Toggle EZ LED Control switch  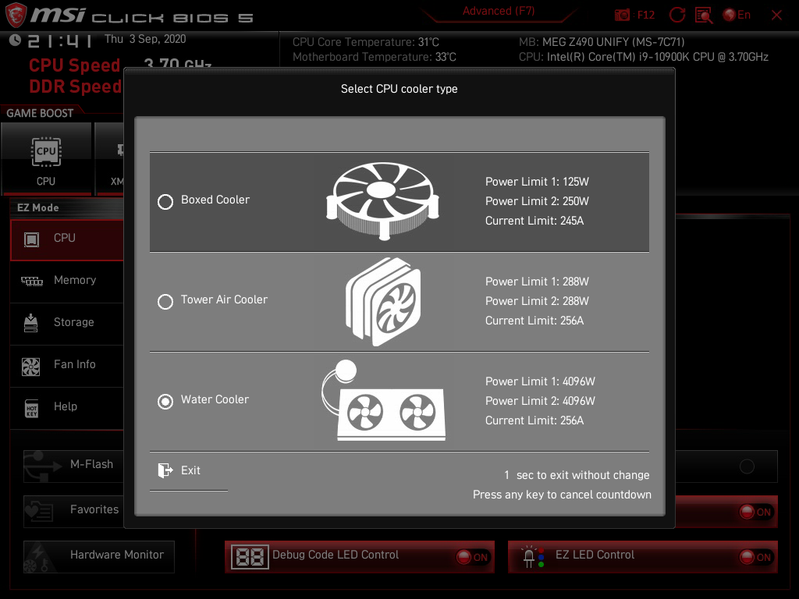tap(756, 557)
